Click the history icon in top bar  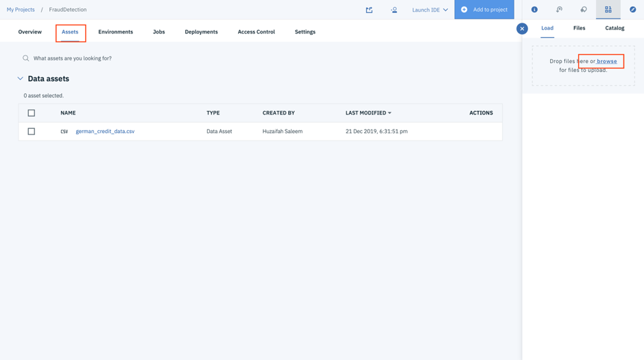click(x=559, y=10)
